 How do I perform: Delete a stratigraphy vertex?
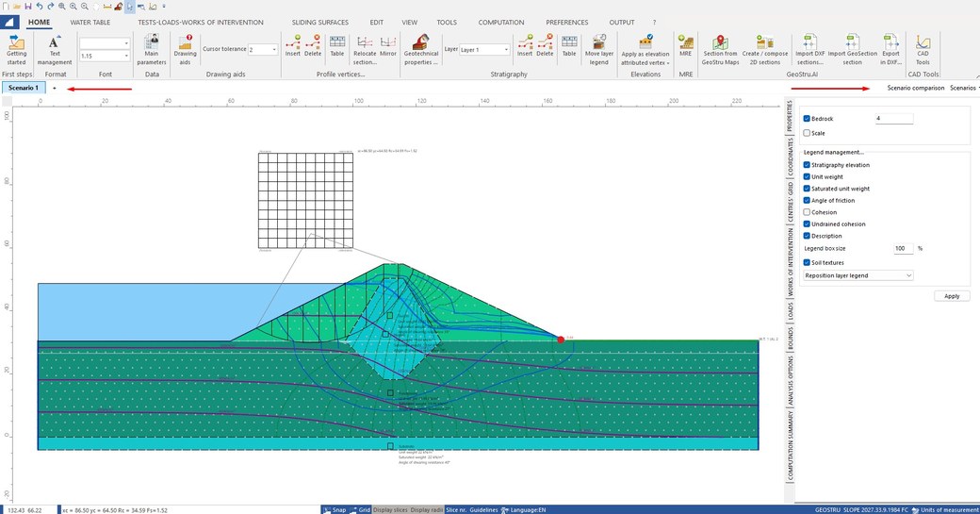[x=545, y=46]
